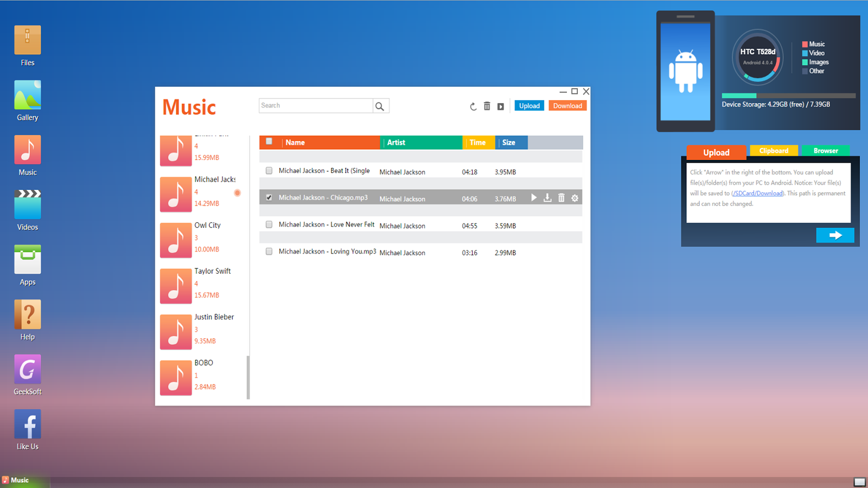Viewport: 868px width, 488px height.
Task: Select the Taylor Swift album thumbnail
Action: [176, 286]
